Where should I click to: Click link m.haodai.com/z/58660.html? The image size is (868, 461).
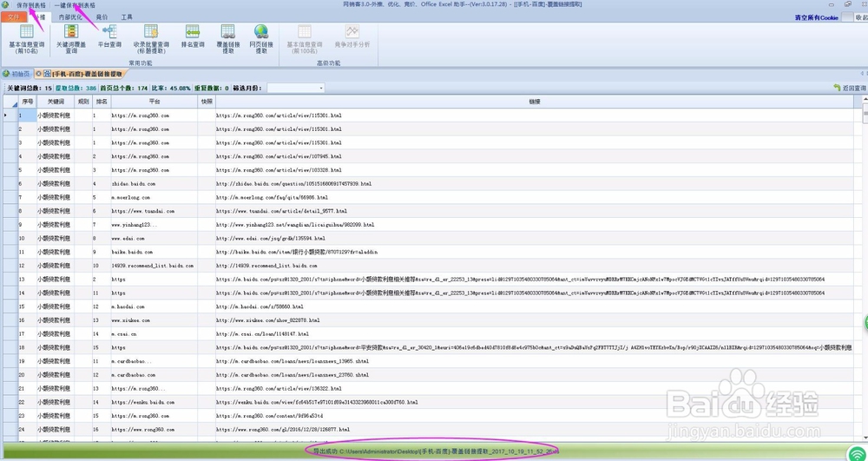260,306
